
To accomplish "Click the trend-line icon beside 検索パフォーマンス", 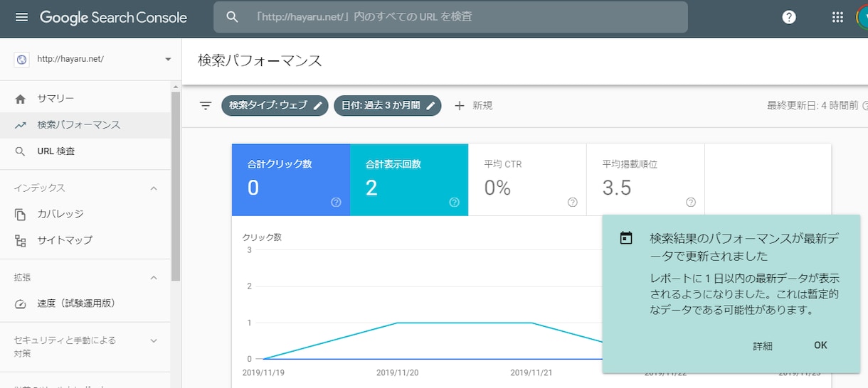I will [x=21, y=125].
